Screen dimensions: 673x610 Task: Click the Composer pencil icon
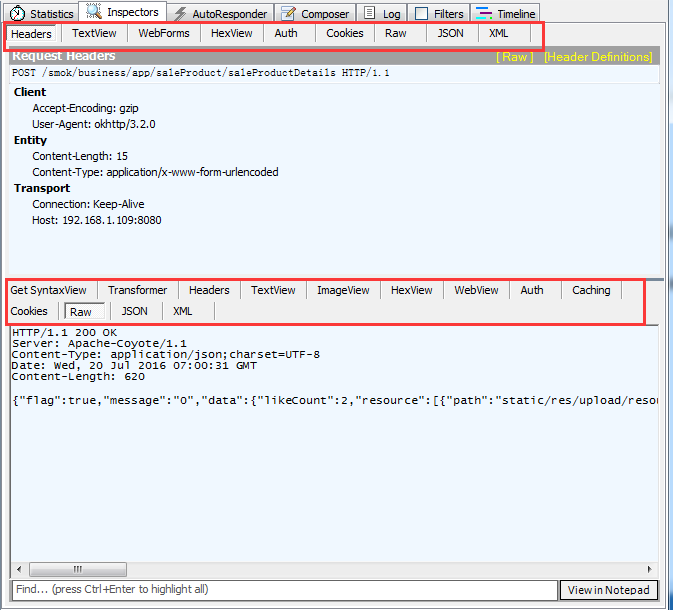[288, 14]
